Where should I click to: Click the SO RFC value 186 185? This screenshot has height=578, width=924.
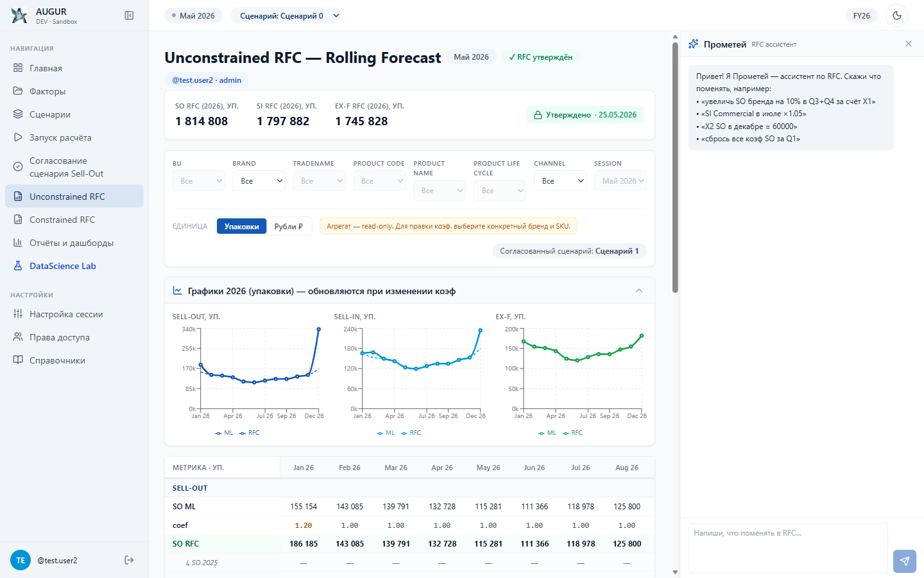click(x=304, y=544)
